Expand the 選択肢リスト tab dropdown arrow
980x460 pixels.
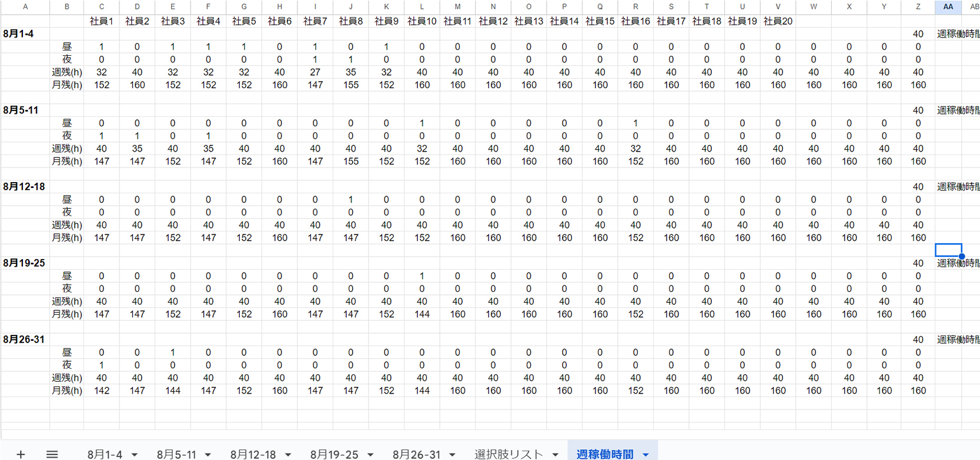pyautogui.click(x=556, y=455)
